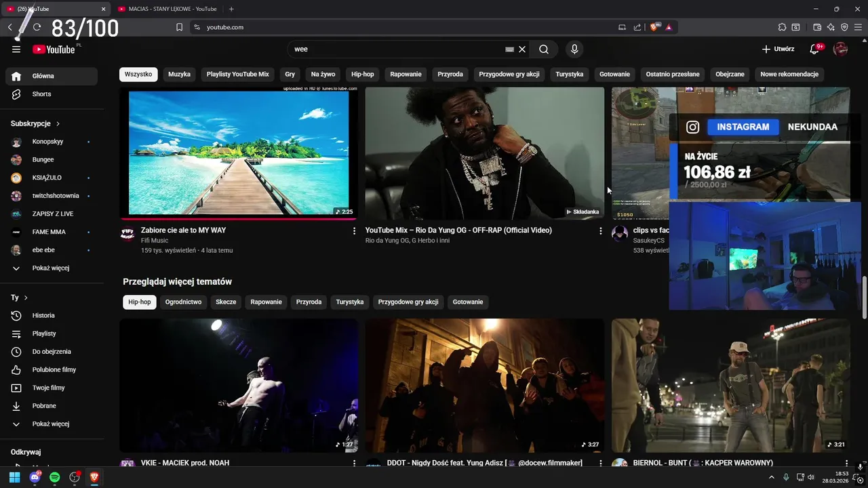Screen dimensions: 868x488
Task: Open Discord from taskbar
Action: point(35,477)
